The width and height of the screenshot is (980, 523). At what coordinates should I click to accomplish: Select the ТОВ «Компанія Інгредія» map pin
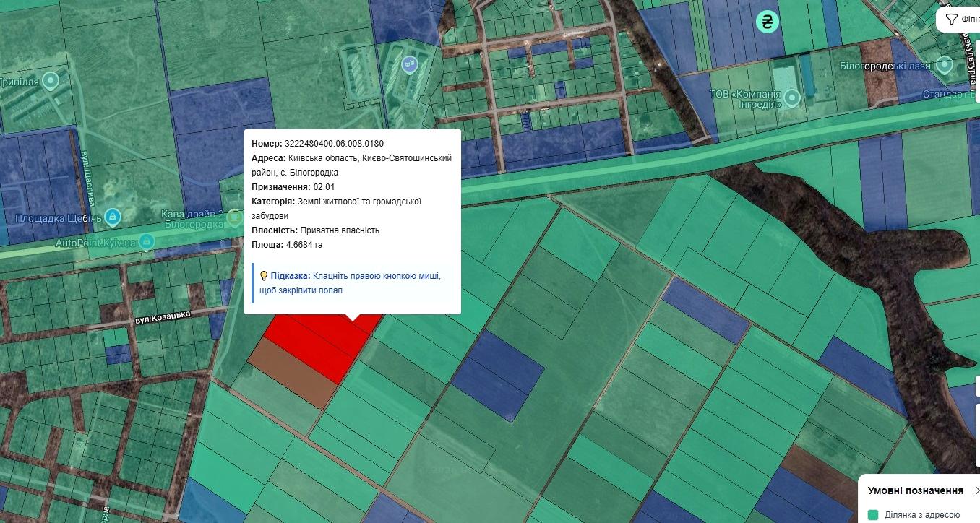pyautogui.click(x=792, y=97)
